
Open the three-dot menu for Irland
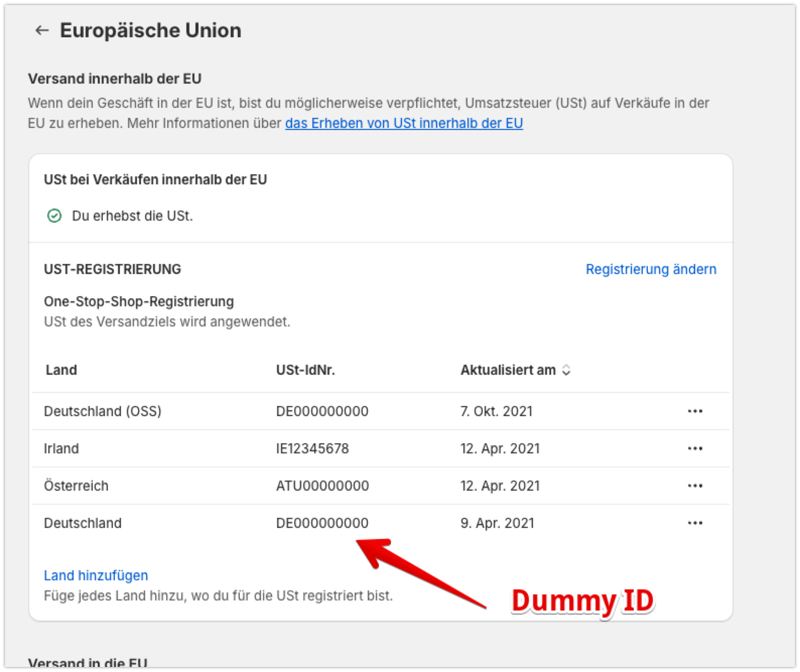pos(695,449)
